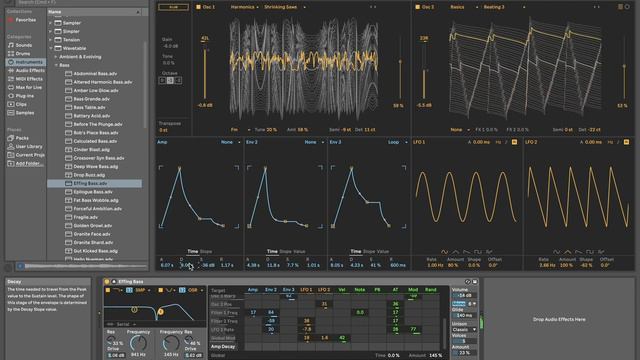640x360 pixels.
Task: Select Osc 2 tab header
Action: click(x=428, y=7)
